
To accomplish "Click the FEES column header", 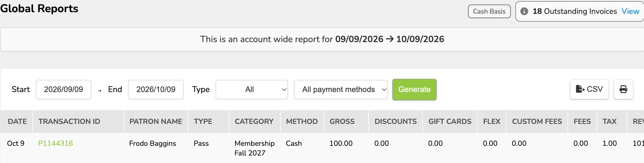I will tap(582, 121).
